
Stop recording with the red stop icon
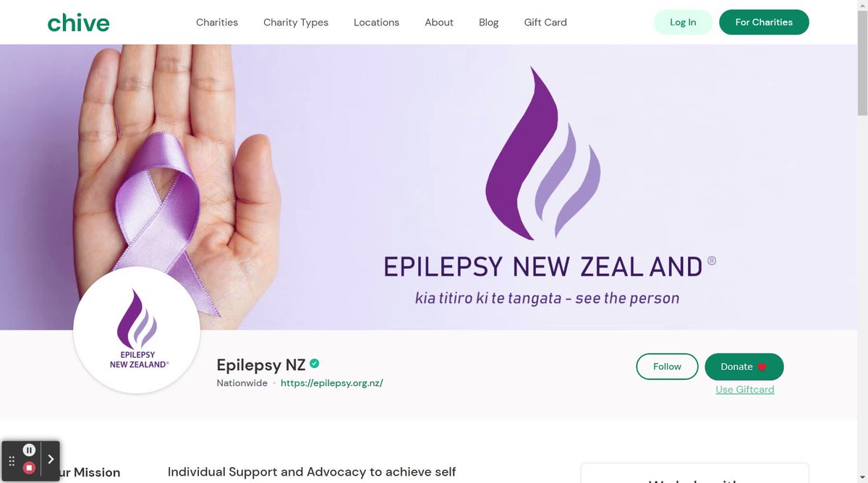click(29, 468)
